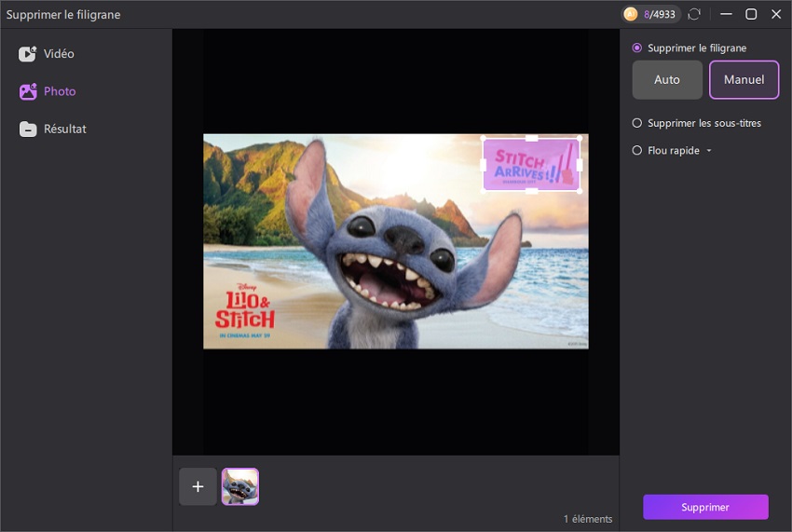Click the Photo icon in the sidebar

tap(28, 91)
